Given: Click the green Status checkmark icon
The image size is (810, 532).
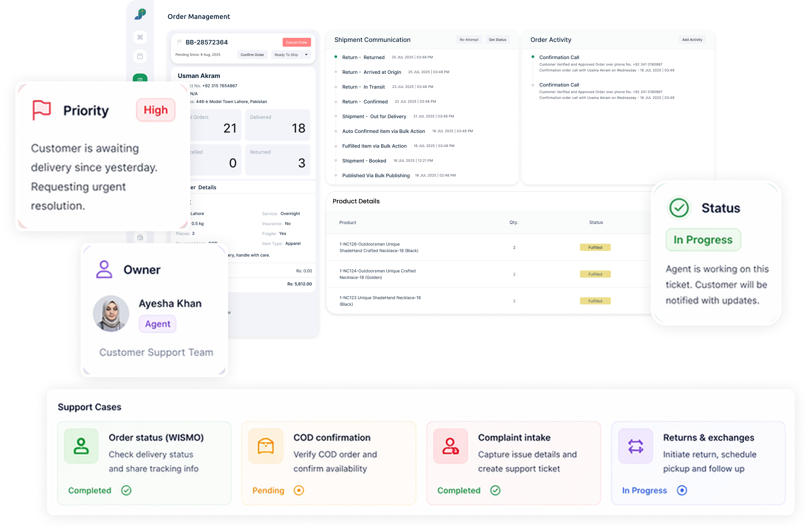Looking at the screenshot, I should point(679,207).
